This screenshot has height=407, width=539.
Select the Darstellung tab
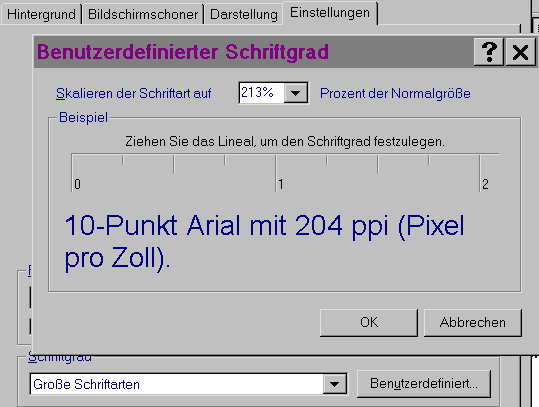(243, 14)
